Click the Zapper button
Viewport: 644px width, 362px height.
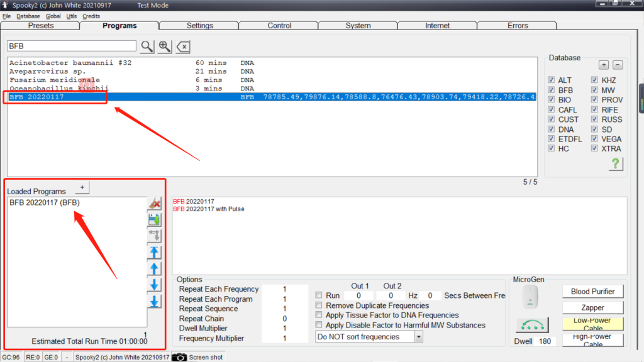click(592, 308)
